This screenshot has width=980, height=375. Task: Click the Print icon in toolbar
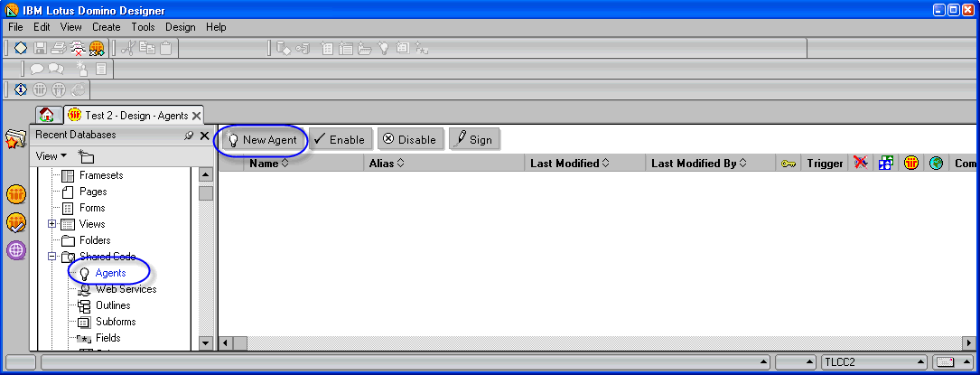(x=59, y=48)
